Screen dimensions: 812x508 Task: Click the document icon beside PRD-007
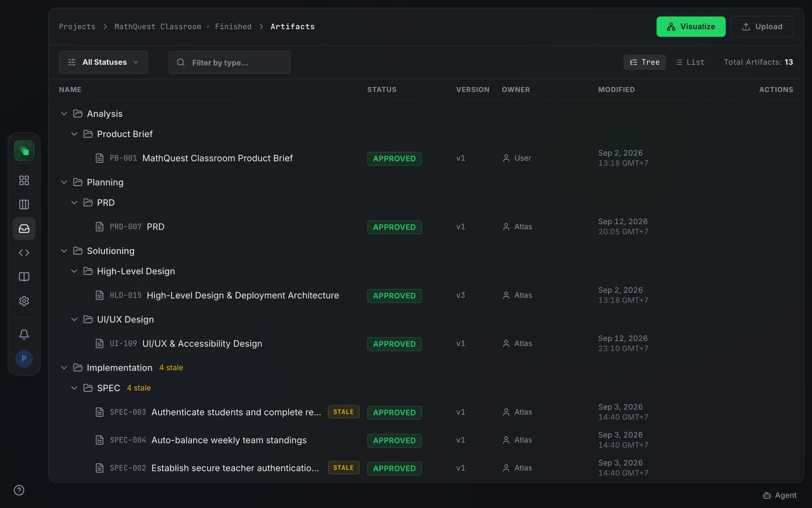pyautogui.click(x=99, y=227)
